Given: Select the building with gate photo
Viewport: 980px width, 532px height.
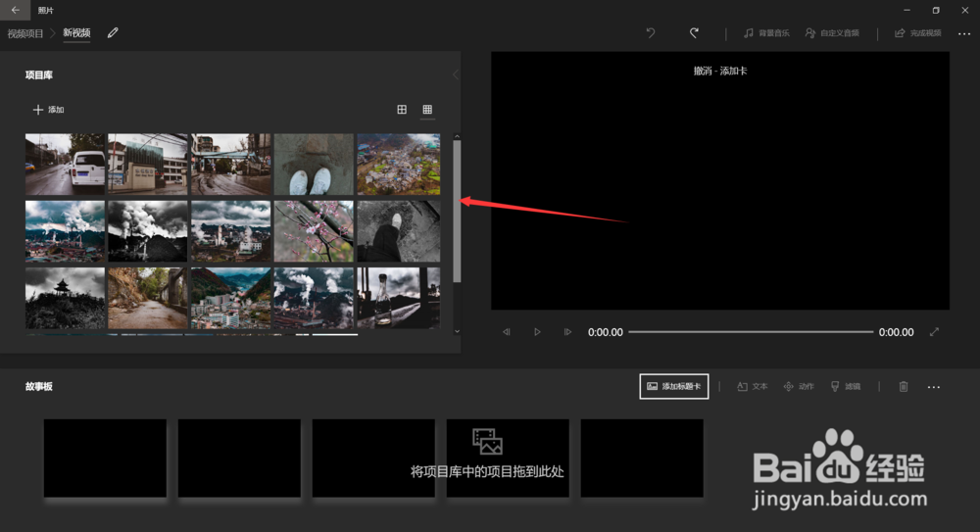Looking at the screenshot, I should coord(148,164).
